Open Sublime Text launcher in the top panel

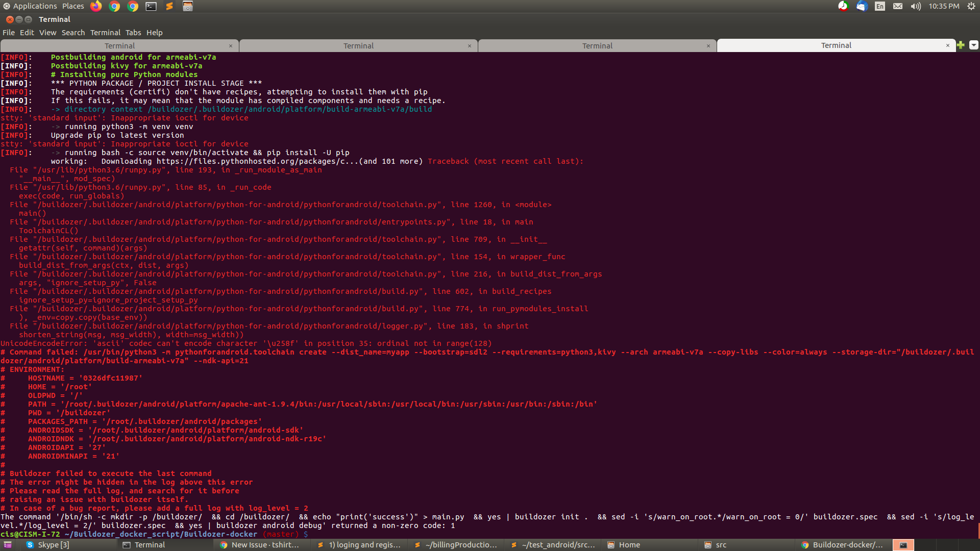coord(169,6)
